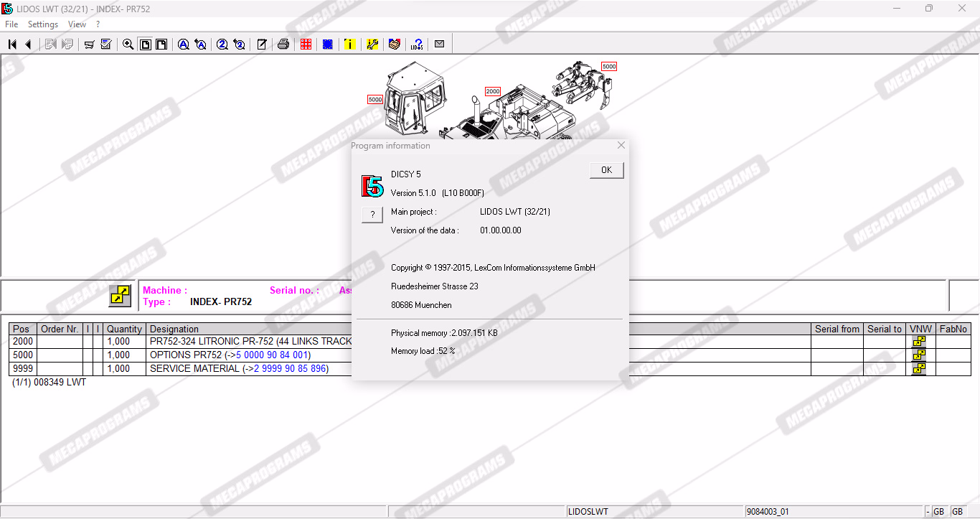Click INDEX- PR752 type value

click(221, 302)
